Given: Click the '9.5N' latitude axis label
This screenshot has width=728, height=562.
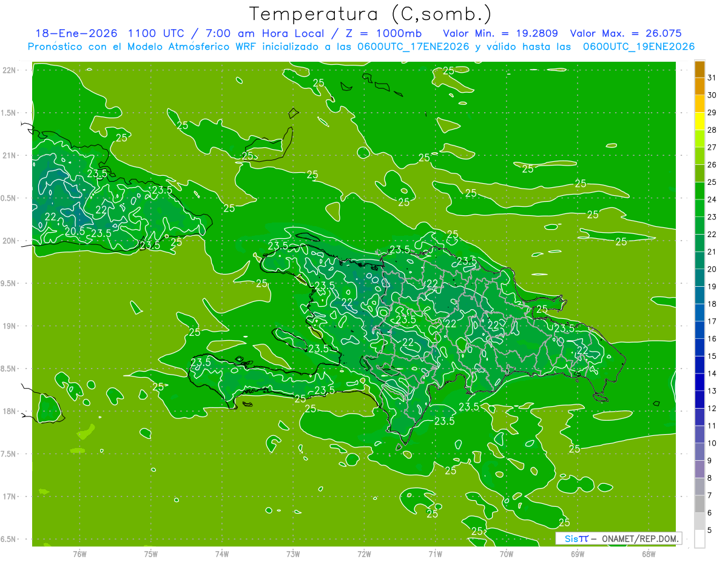Looking at the screenshot, I should pyautogui.click(x=9, y=283).
